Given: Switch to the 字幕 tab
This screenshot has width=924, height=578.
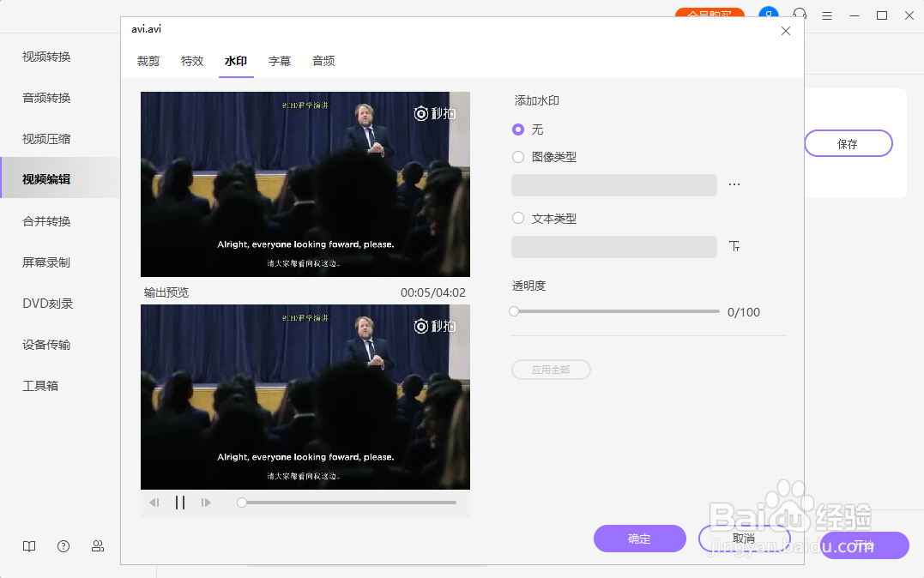Looking at the screenshot, I should 280,61.
